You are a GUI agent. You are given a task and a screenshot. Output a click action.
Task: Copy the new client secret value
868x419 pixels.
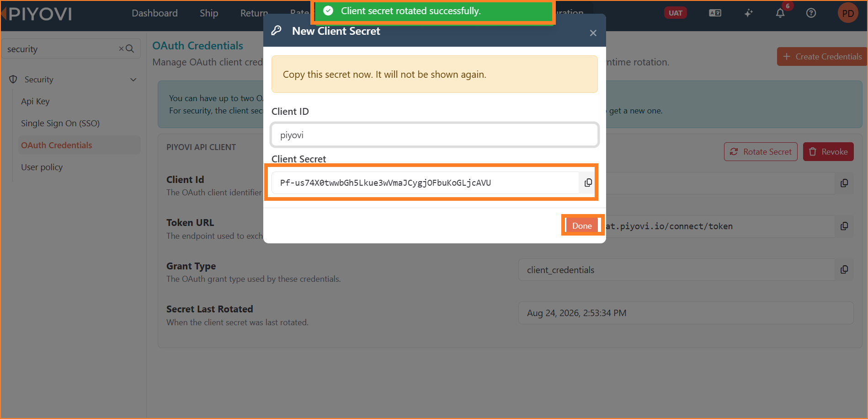588,183
